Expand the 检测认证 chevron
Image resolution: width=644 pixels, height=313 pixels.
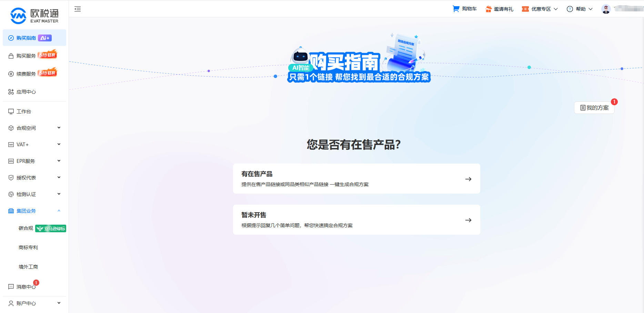pos(59,194)
